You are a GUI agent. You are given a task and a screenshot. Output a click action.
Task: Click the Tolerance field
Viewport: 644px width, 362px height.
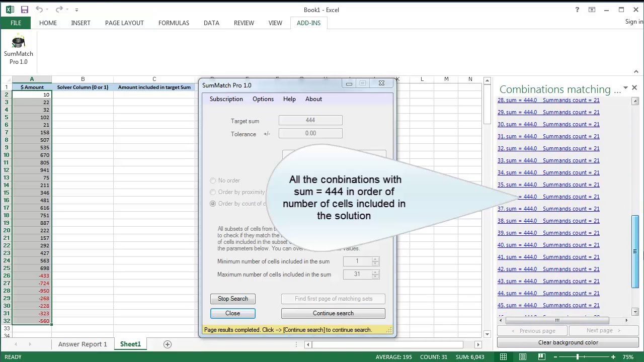[x=310, y=133]
